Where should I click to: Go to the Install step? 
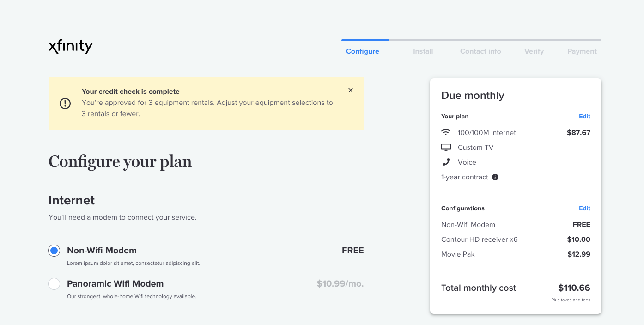(x=423, y=51)
